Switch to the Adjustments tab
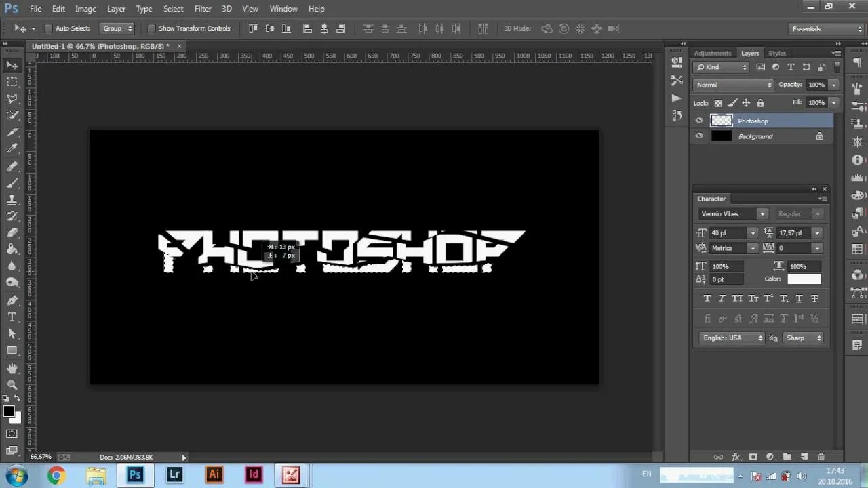The image size is (868, 488). pos(712,53)
